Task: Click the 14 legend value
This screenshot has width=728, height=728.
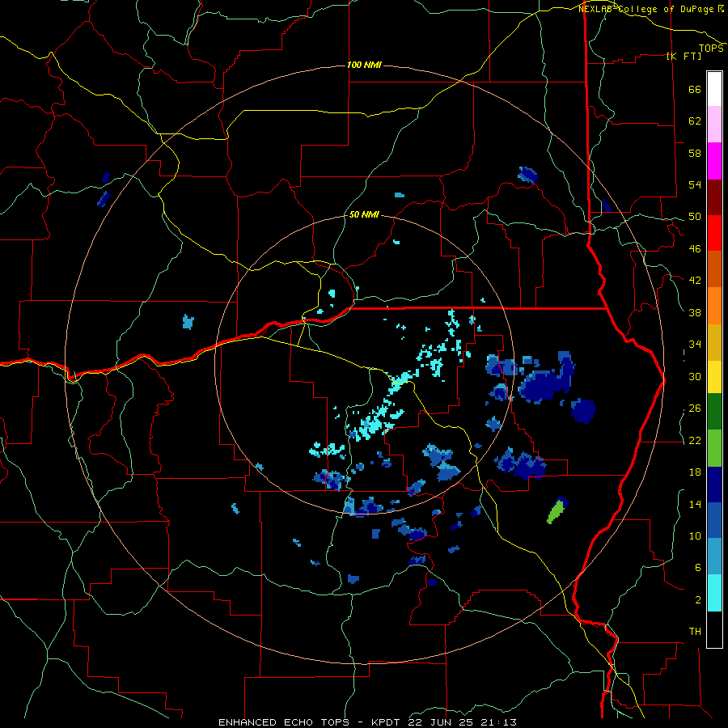Action: 695,504
